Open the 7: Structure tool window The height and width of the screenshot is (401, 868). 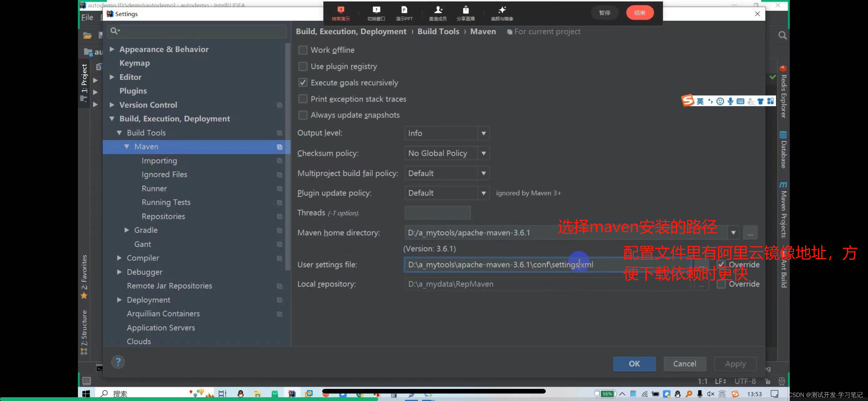tap(84, 332)
